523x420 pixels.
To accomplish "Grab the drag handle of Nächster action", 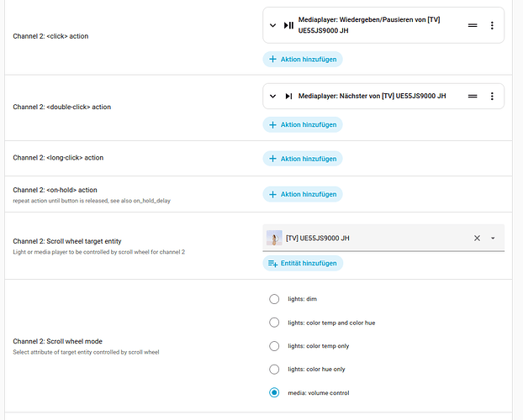I will [473, 96].
